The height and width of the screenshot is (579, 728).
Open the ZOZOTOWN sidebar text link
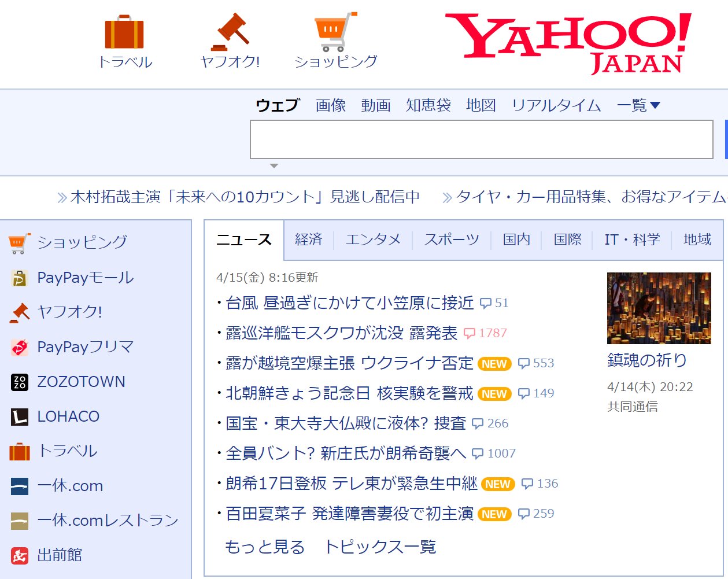coord(82,382)
